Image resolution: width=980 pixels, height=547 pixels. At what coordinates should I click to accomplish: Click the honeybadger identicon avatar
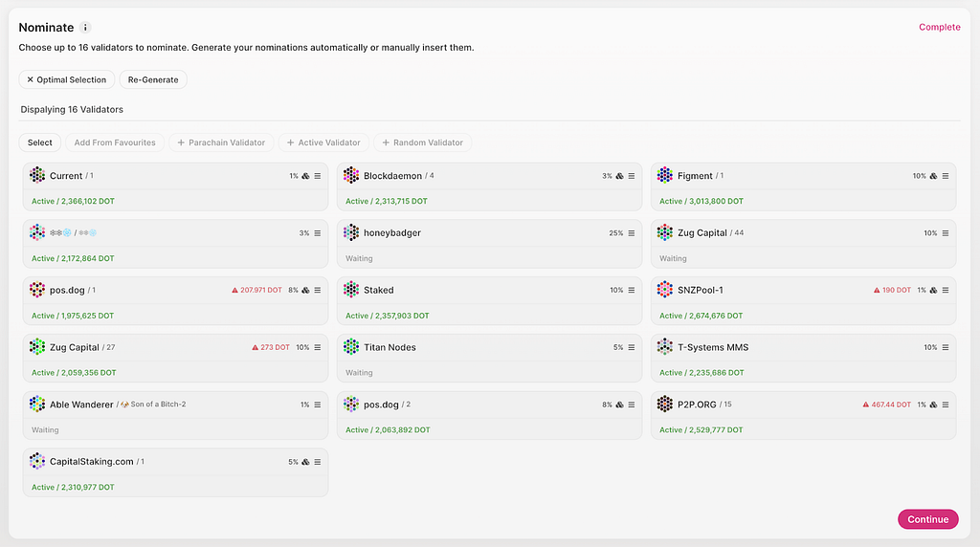[x=351, y=232]
